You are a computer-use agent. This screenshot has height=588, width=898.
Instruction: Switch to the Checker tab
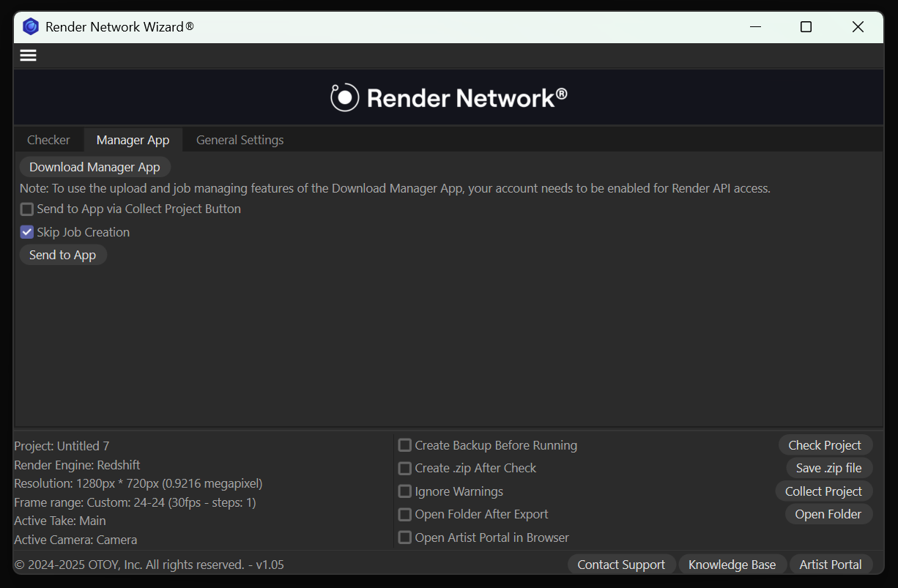click(48, 140)
